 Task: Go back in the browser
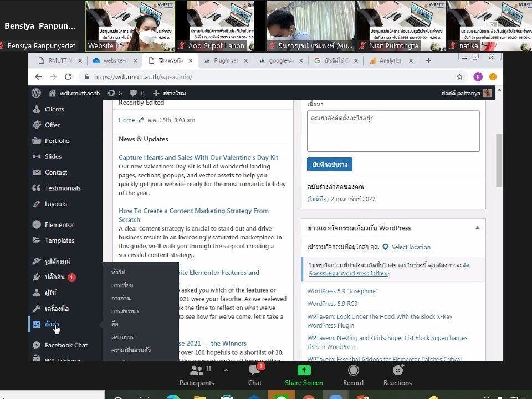(x=38, y=77)
